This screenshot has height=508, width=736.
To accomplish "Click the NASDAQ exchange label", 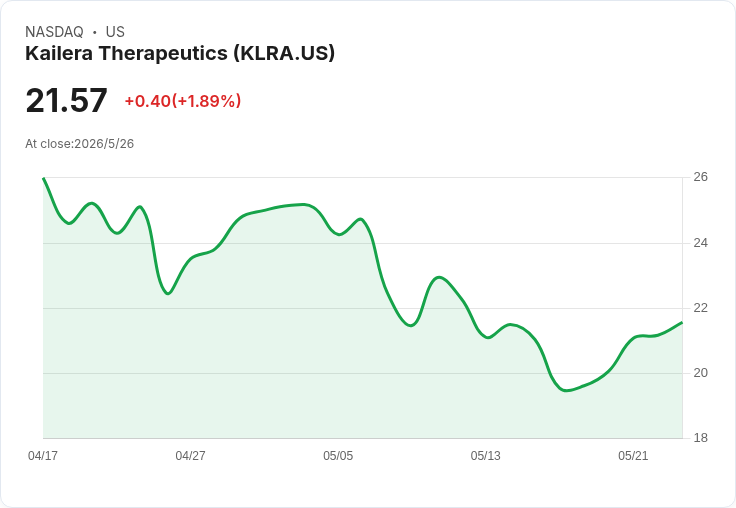I will click(54, 32).
